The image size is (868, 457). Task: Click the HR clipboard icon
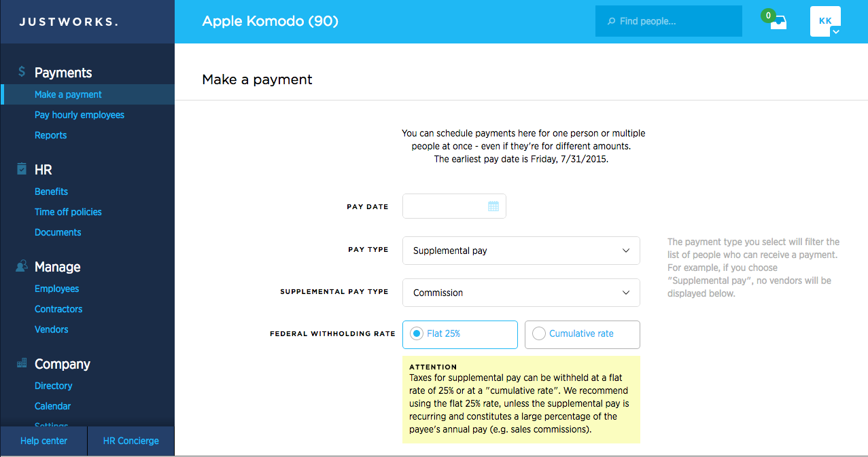point(22,169)
